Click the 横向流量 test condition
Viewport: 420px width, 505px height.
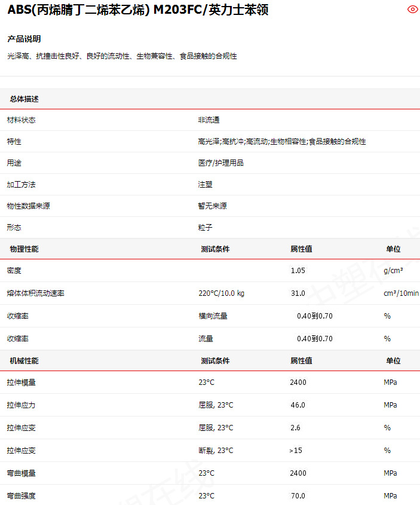pyautogui.click(x=213, y=316)
